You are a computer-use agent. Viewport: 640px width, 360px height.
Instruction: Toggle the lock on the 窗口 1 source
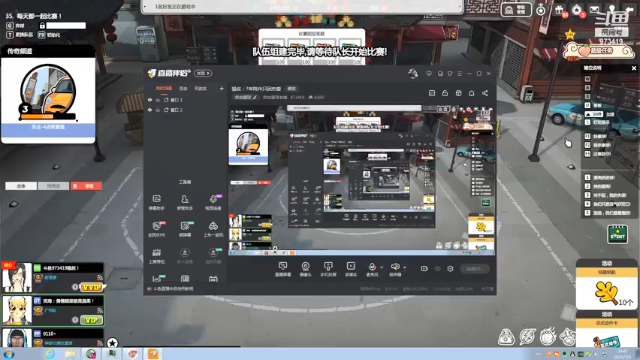tap(158, 100)
